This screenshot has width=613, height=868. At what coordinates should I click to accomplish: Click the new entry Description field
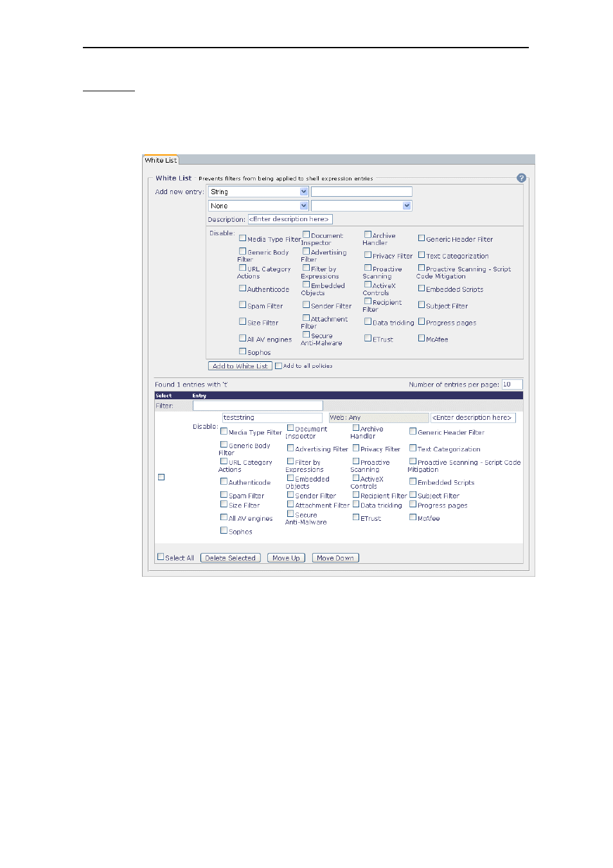pos(290,219)
